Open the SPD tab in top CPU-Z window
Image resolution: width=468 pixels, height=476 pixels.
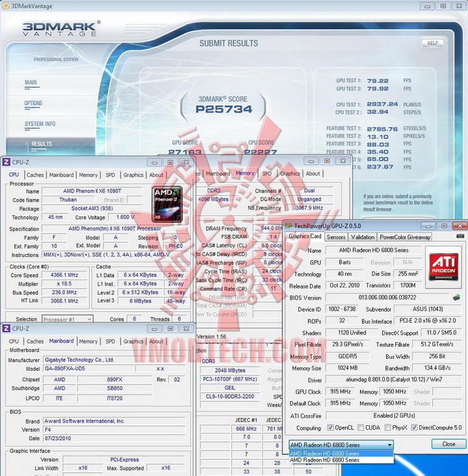[110, 175]
